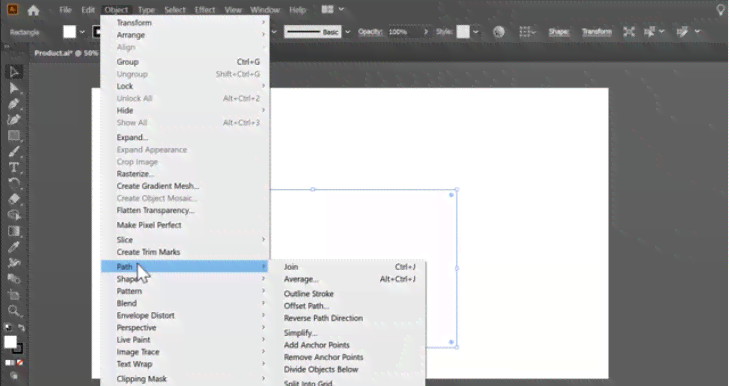The image size is (729, 386).
Task: Open the Help menu
Action: (x=298, y=10)
